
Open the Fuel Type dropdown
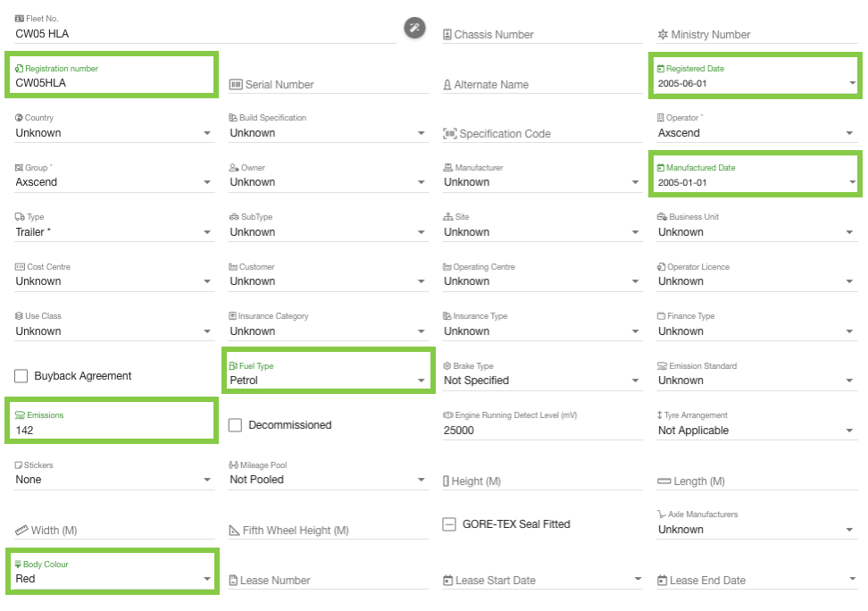[x=421, y=381]
